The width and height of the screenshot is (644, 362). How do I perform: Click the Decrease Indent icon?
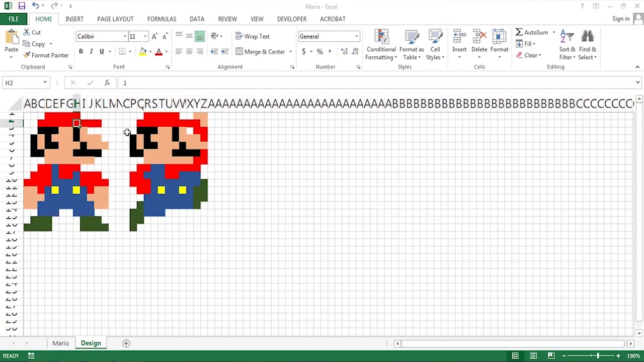coord(214,51)
